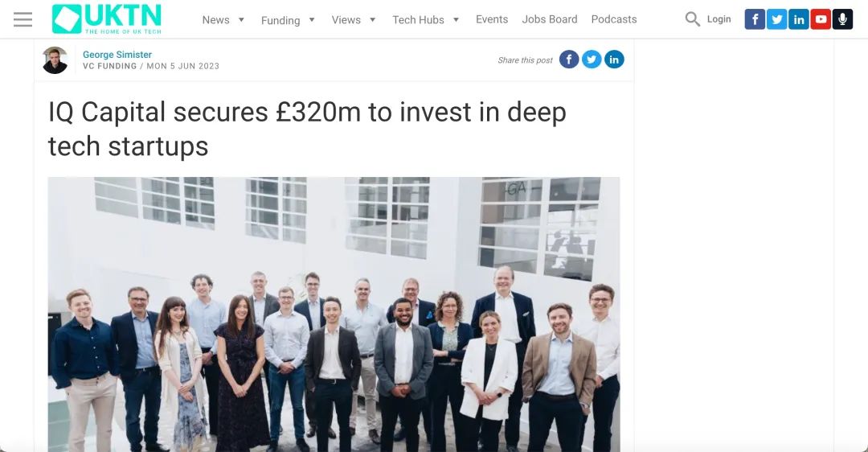Share this post on Facebook

pos(569,60)
